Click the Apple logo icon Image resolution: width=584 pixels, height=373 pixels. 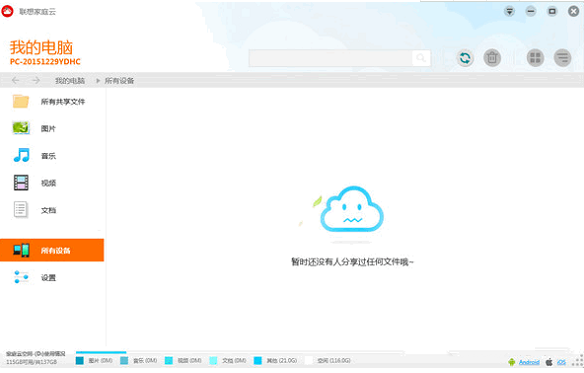tap(549, 362)
